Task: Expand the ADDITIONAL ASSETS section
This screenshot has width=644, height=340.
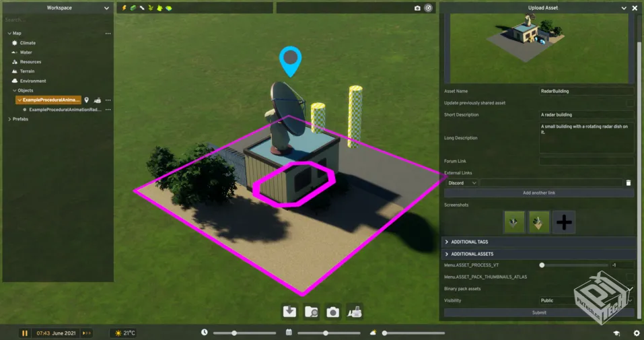Action: tap(538, 254)
